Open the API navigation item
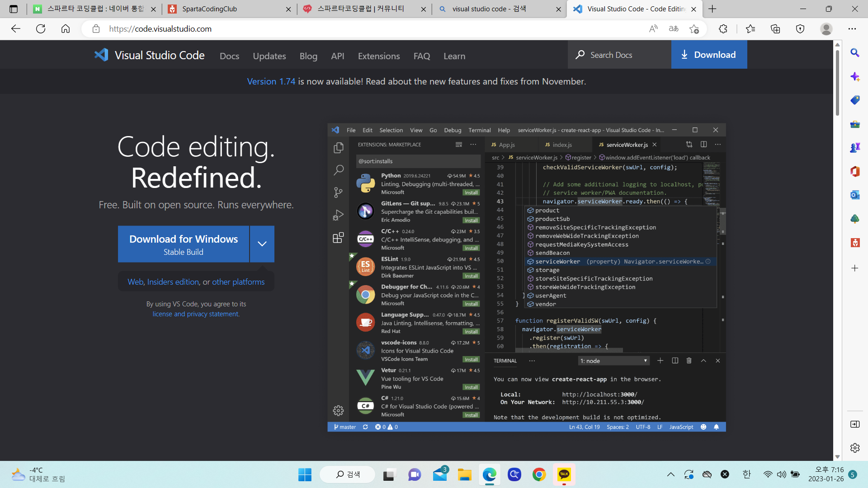This screenshot has width=868, height=488. coord(337,56)
